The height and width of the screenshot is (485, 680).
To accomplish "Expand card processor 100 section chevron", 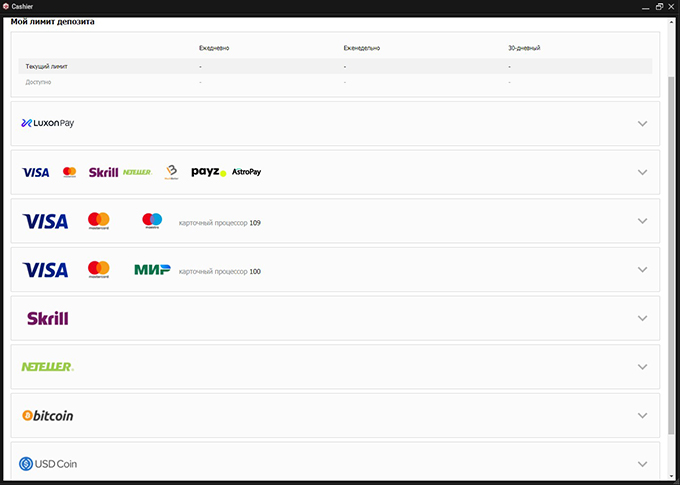I will pos(642,270).
